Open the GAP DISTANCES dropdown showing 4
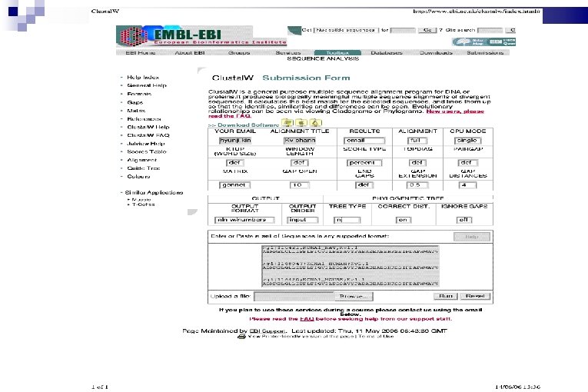The image size is (588, 392). [x=467, y=185]
